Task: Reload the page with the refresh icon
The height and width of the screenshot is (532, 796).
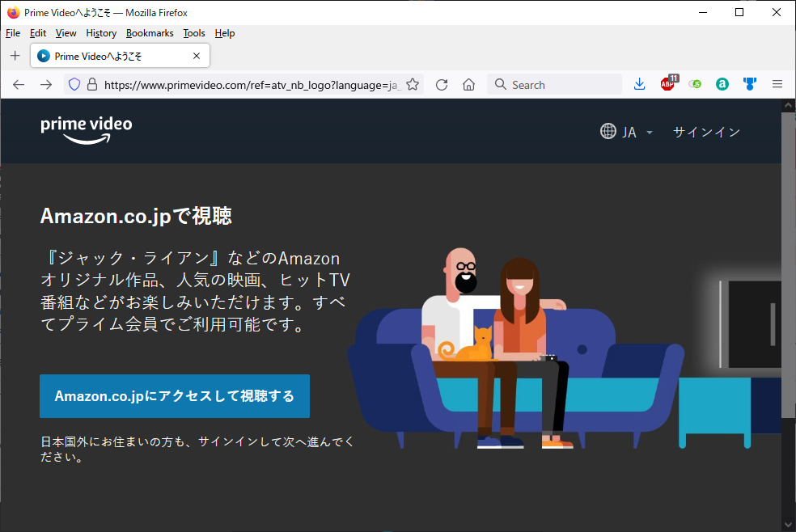Action: click(x=442, y=85)
